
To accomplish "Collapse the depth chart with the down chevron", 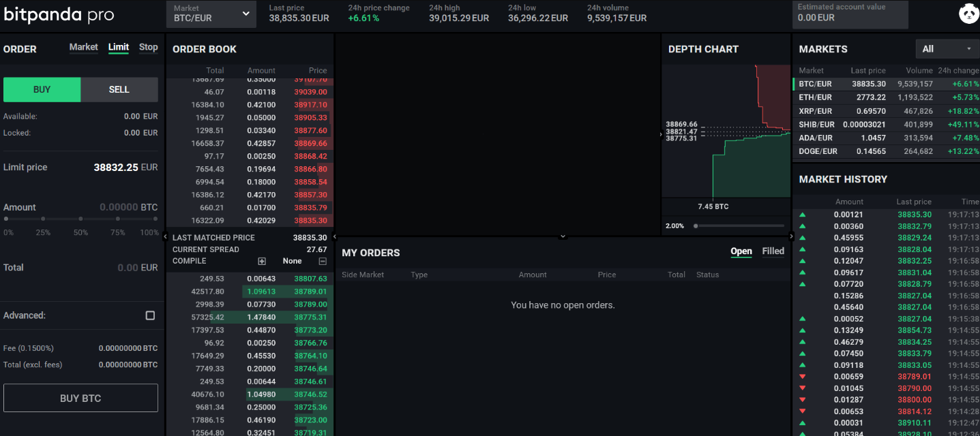I will 562,235.
